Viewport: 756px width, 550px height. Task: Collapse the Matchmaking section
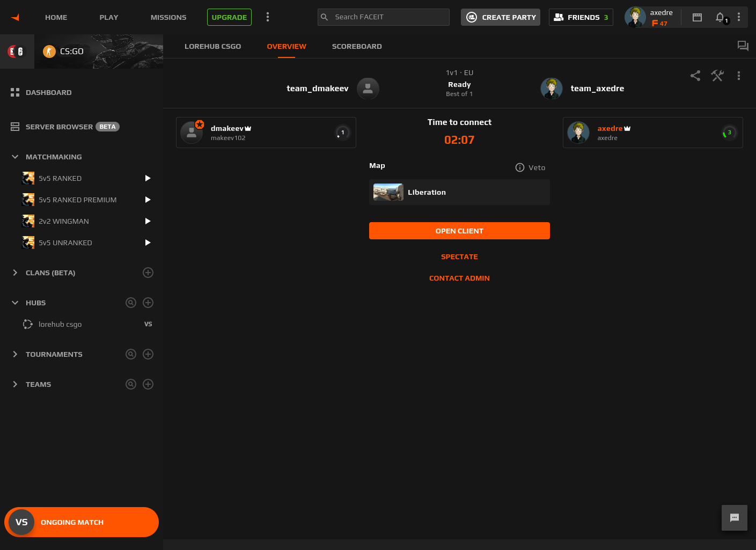coord(15,157)
